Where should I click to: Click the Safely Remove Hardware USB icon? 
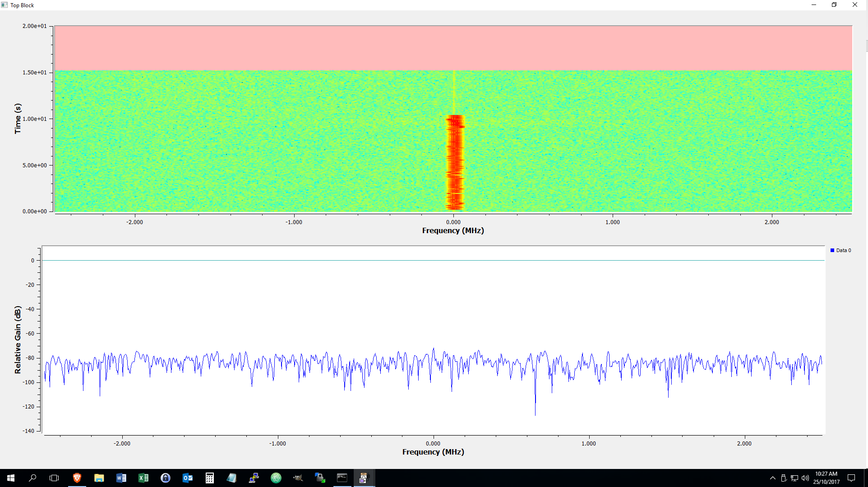click(x=784, y=478)
